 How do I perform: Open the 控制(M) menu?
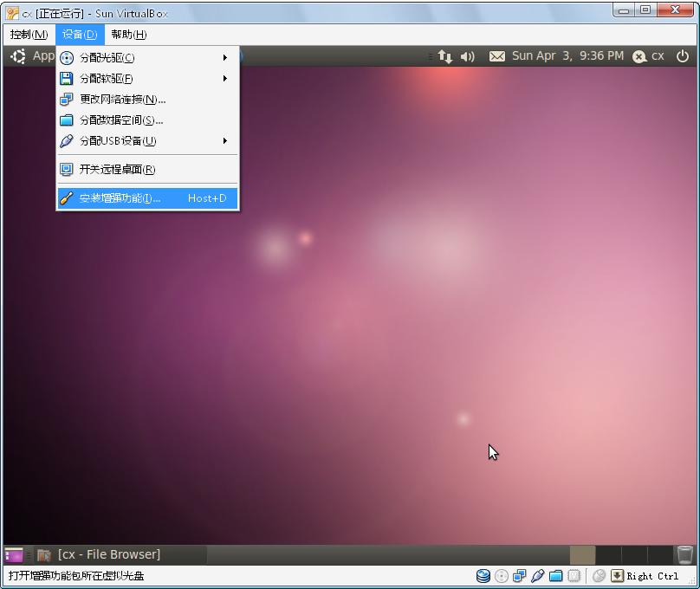29,35
